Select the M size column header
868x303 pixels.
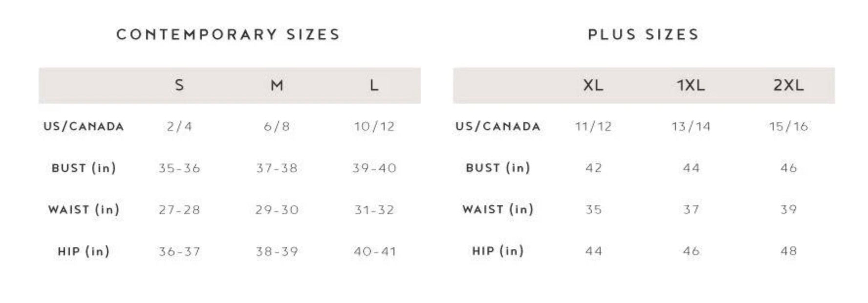click(277, 86)
